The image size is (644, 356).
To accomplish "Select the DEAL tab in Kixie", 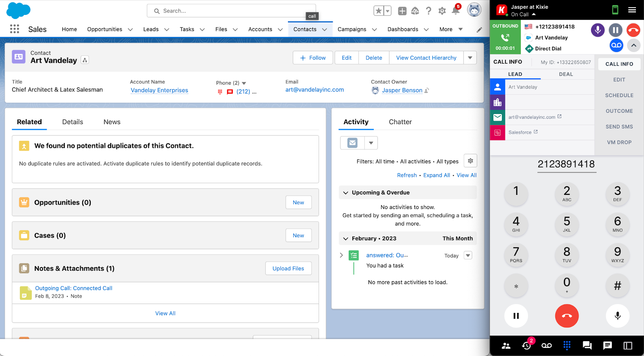I will [566, 74].
